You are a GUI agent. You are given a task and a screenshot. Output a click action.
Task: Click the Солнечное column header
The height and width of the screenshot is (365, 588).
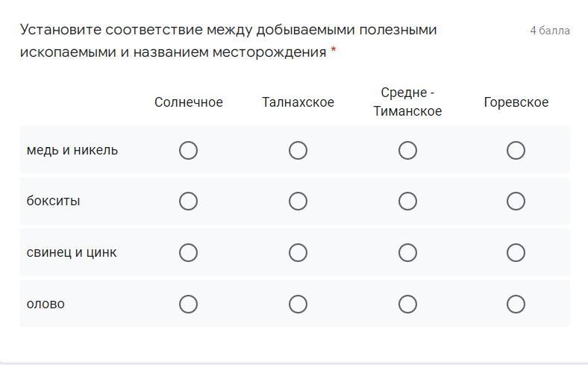pos(188,102)
